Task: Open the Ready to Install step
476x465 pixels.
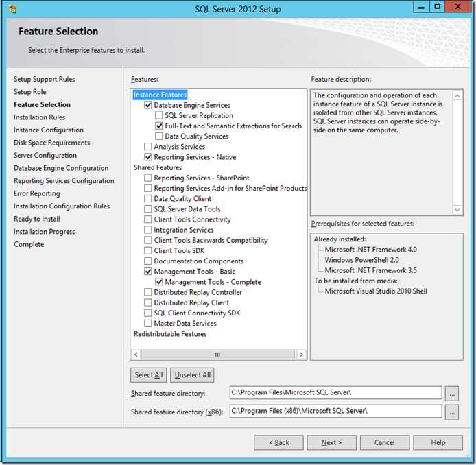Action: pos(37,219)
